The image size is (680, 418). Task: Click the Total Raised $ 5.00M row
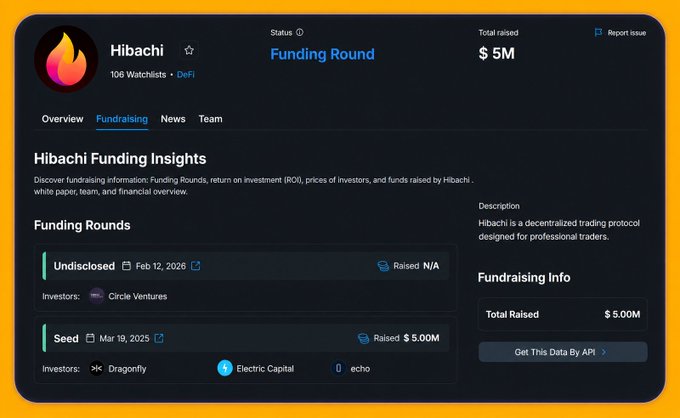coord(563,314)
